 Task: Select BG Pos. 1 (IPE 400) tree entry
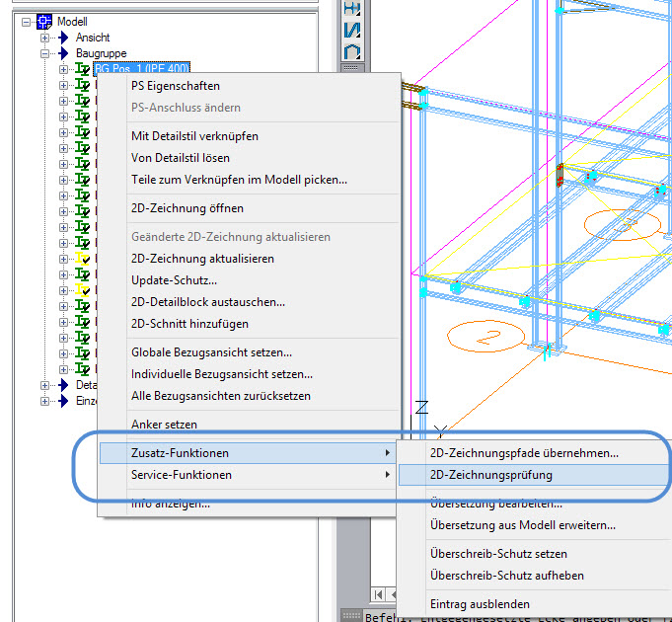tap(141, 68)
